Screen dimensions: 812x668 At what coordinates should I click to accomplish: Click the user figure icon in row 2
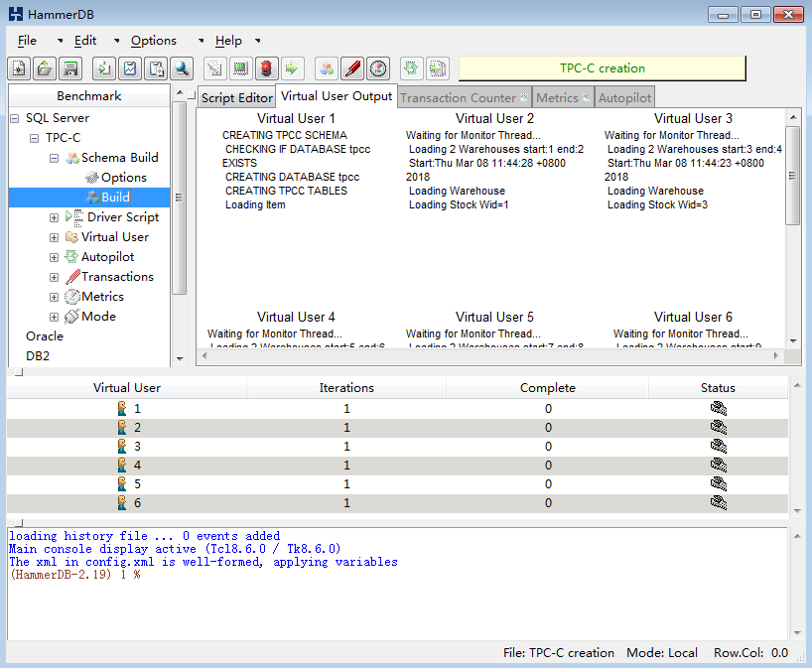(x=122, y=427)
